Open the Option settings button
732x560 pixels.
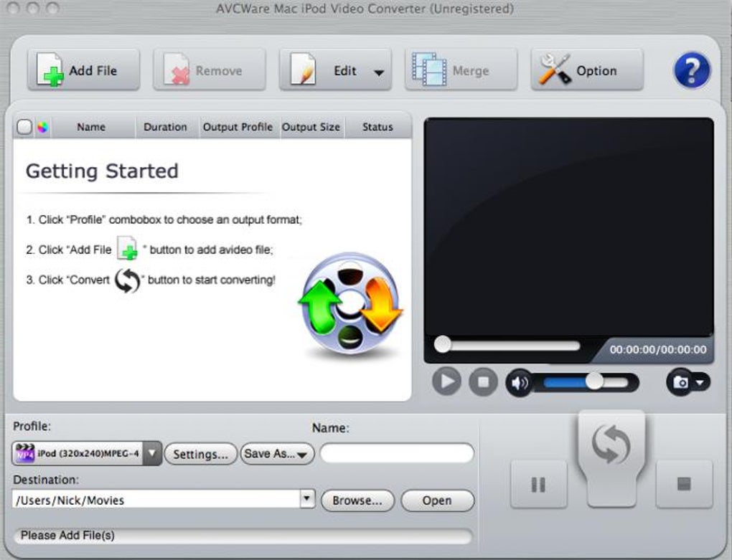587,70
